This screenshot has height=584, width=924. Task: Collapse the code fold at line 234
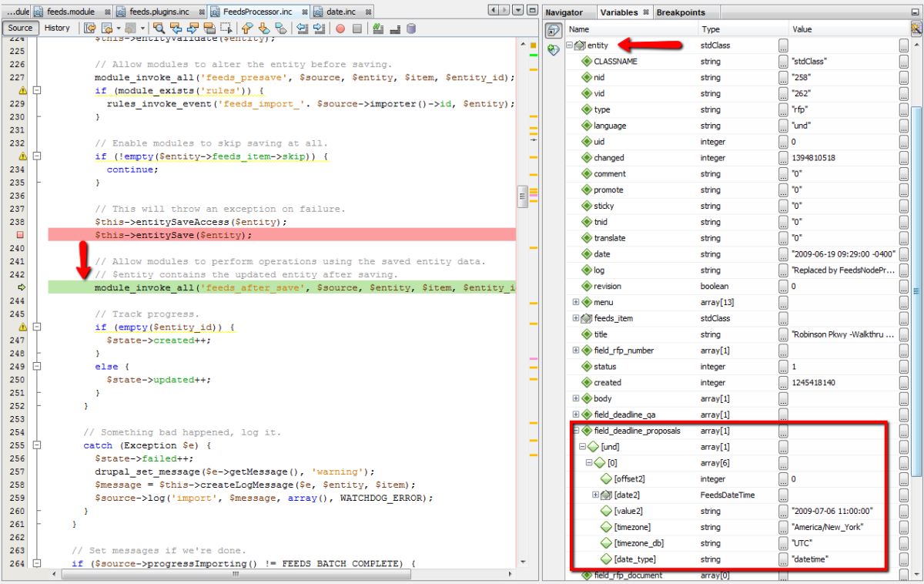[36, 156]
